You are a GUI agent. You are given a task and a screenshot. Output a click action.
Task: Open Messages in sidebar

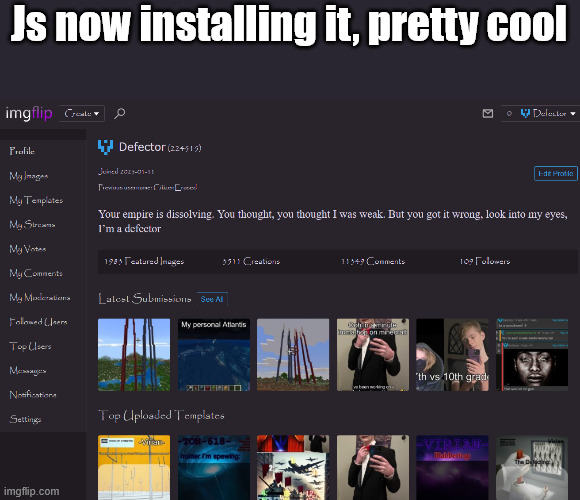[x=28, y=371]
